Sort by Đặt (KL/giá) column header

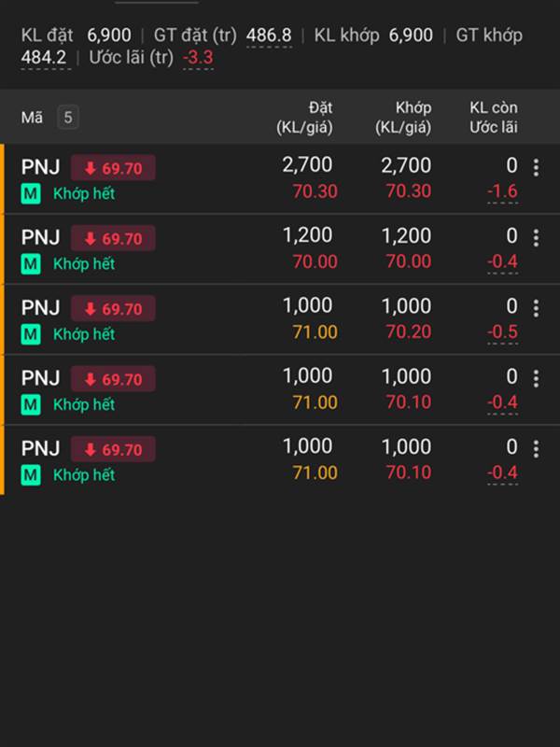pyautogui.click(x=305, y=118)
